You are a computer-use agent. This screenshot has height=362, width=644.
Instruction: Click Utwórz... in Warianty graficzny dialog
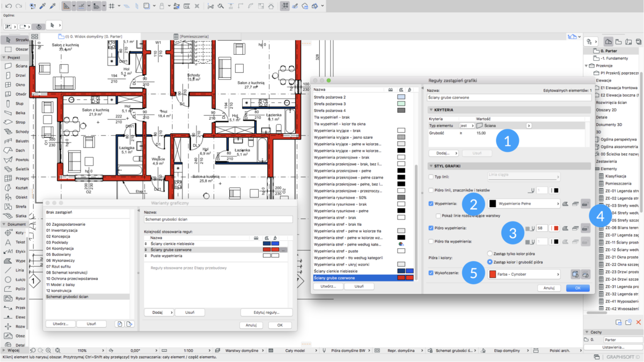pyautogui.click(x=60, y=324)
